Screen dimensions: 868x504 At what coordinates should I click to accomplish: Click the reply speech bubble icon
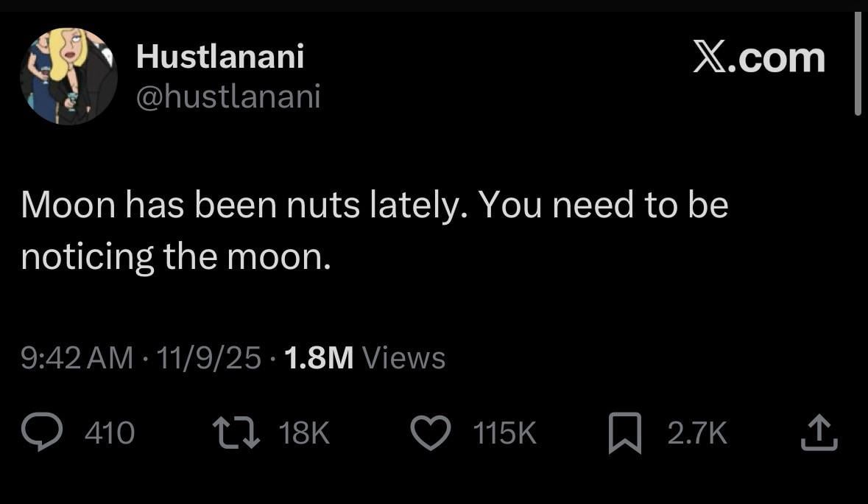click(x=42, y=433)
